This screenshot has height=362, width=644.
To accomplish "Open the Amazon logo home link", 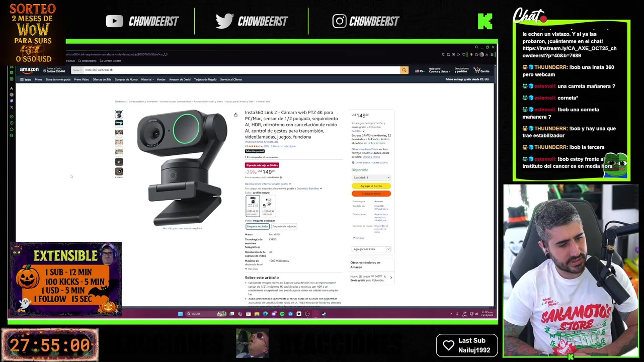I will point(29,70).
